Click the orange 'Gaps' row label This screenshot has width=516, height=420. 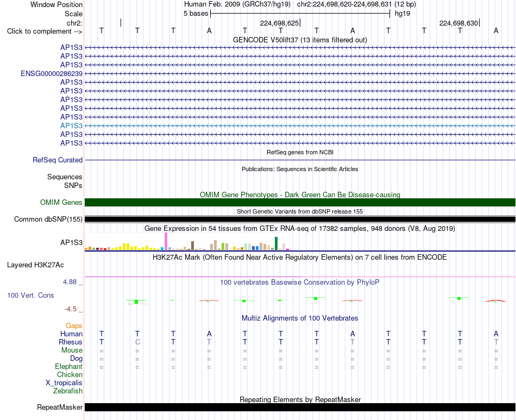click(74, 326)
